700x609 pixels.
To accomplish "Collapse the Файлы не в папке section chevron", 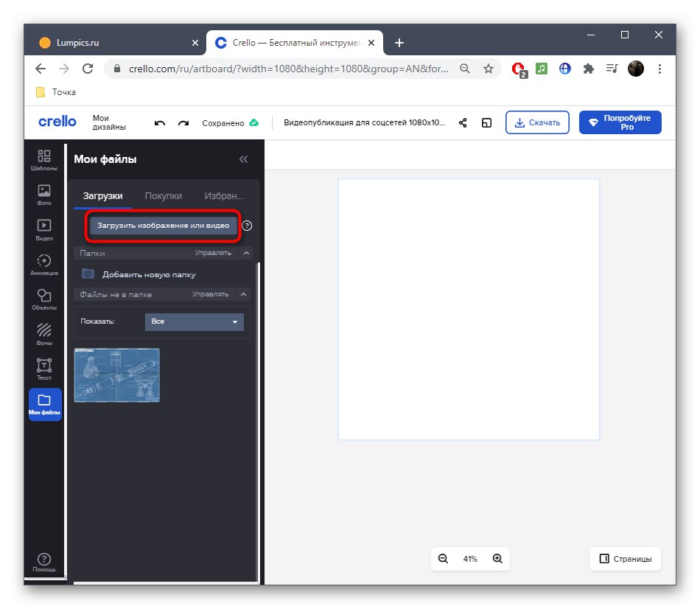I will 244,294.
